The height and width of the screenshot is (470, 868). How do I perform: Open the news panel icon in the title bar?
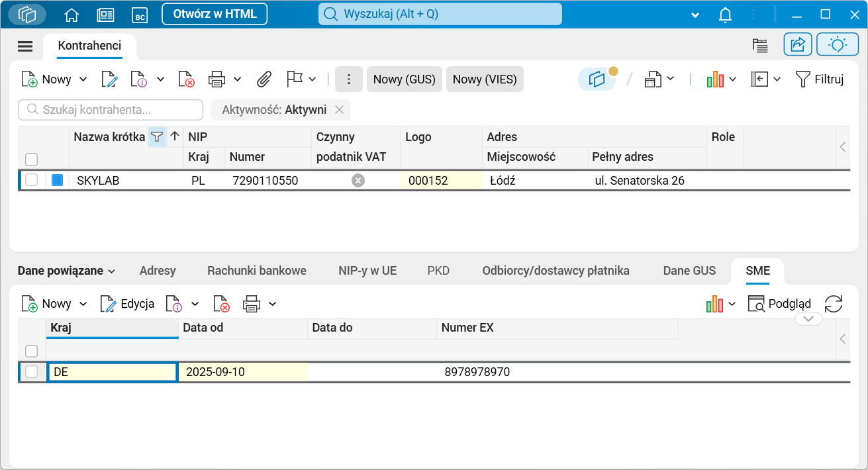[x=105, y=15]
